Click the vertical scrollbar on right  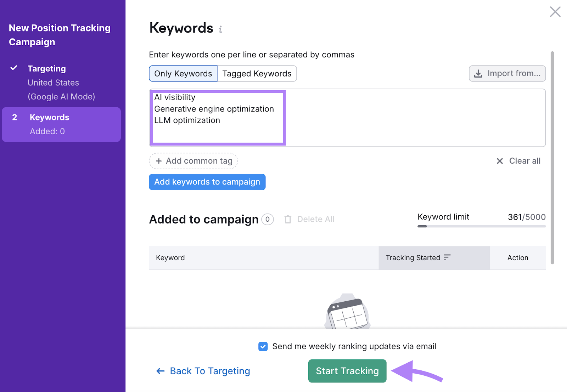click(552, 158)
